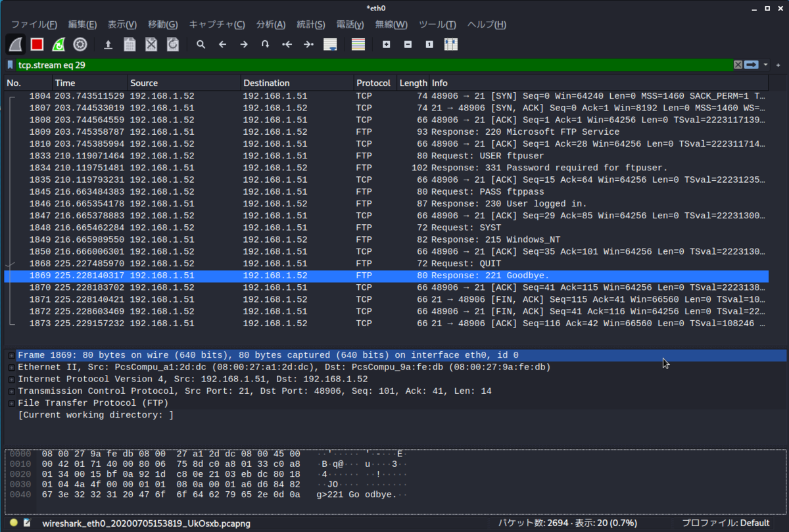Image resolution: width=789 pixels, height=532 pixels.
Task: Open the 電話(y) menu
Action: [x=350, y=24]
